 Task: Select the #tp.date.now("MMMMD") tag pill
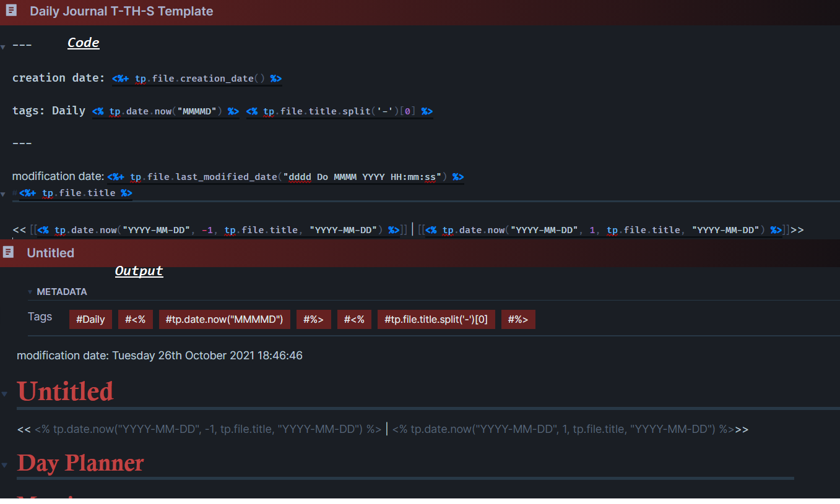pos(224,319)
